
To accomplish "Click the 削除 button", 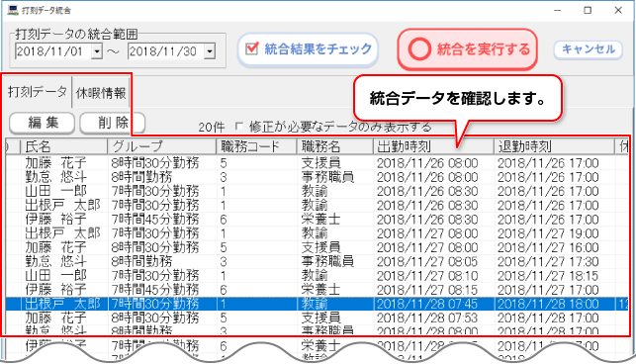I will tap(113, 122).
